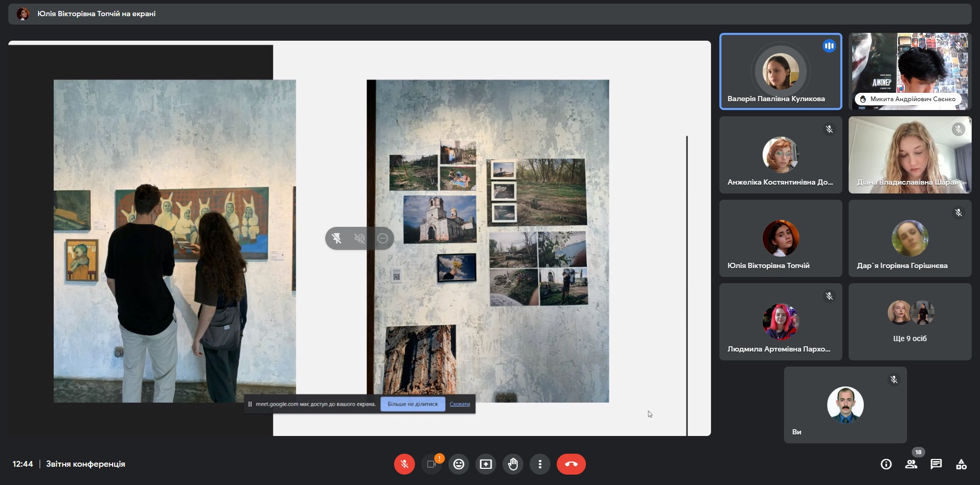Click the 'Сховати' link

pos(460,404)
